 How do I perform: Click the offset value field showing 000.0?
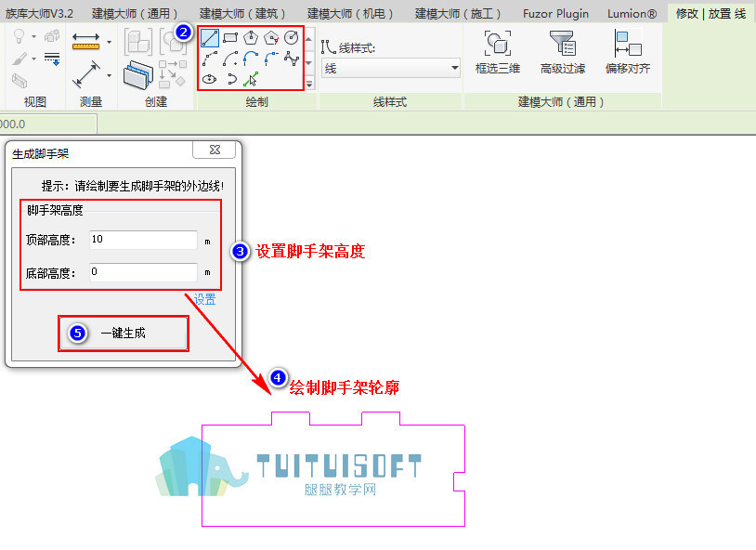click(x=48, y=124)
